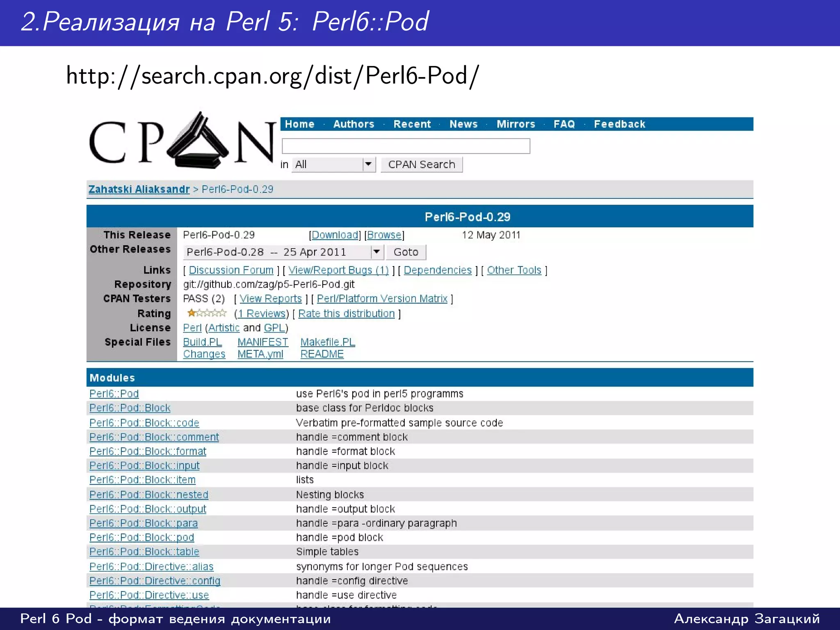The image size is (840, 630).
Task: Click the star rating icons
Action: (207, 313)
